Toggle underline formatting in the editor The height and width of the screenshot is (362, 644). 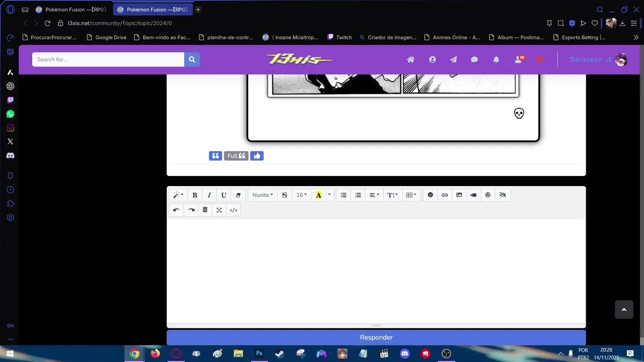[x=224, y=195]
